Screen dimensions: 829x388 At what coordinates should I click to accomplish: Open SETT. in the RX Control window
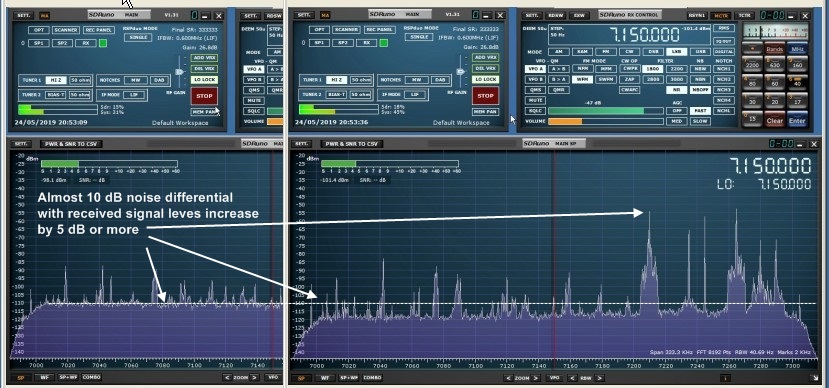[x=533, y=15]
